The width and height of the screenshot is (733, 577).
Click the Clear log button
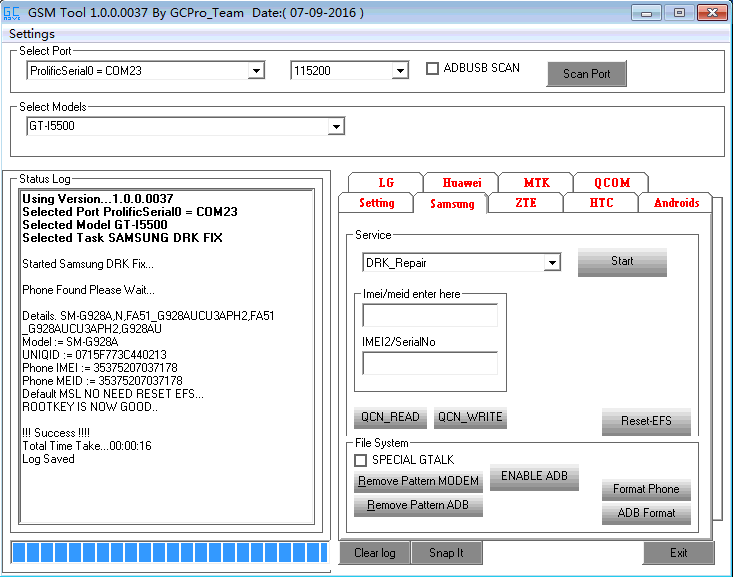pyautogui.click(x=375, y=553)
